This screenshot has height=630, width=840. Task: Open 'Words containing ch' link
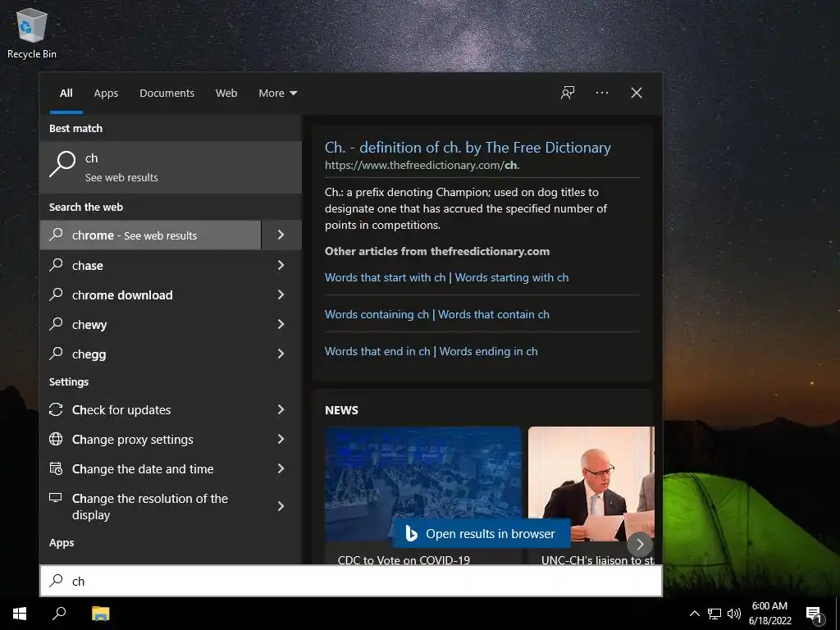point(437,314)
